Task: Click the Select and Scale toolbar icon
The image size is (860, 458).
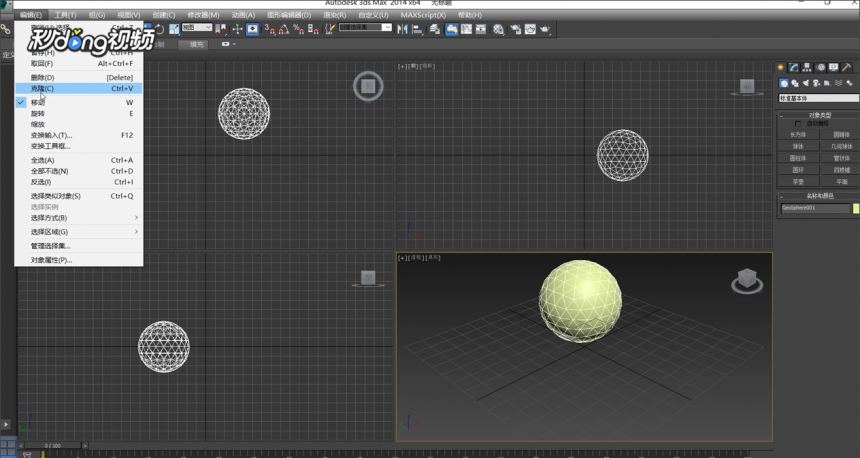Action: click(x=174, y=29)
